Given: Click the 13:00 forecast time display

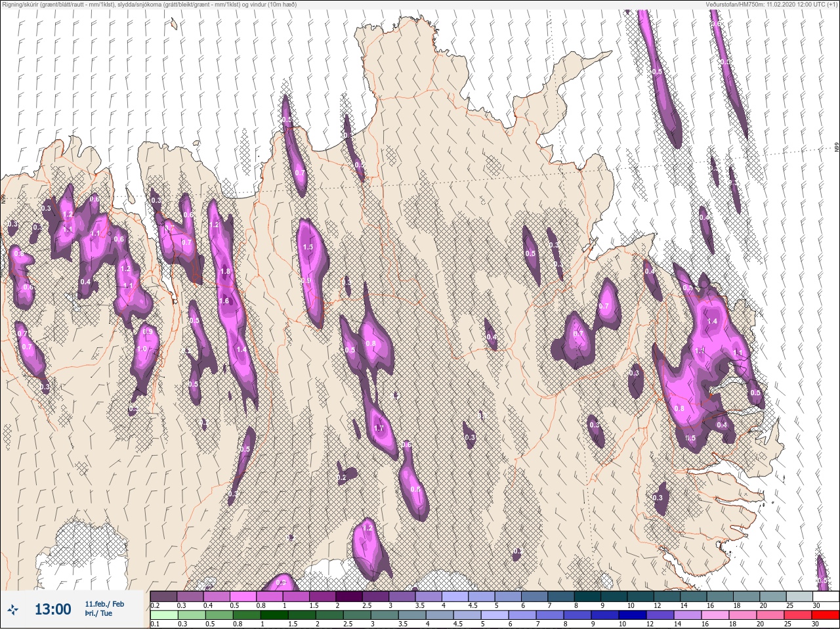Looking at the screenshot, I should coord(52,609).
